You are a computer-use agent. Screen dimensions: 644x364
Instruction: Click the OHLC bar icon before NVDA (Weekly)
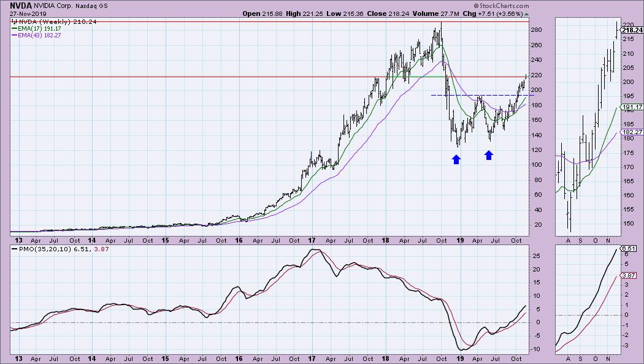click(15, 21)
